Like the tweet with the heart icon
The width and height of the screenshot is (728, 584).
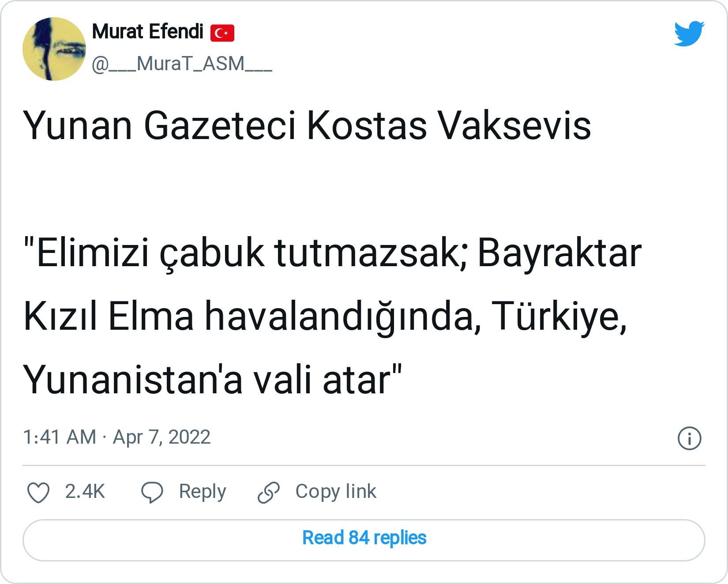pos(38,492)
